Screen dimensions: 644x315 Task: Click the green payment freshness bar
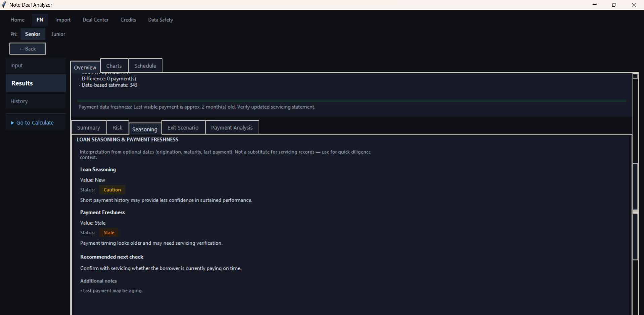click(352, 101)
